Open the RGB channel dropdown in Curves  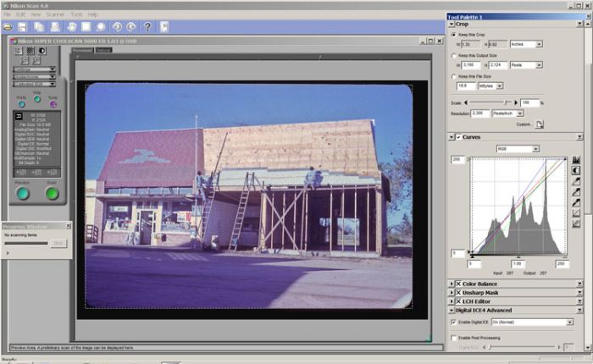pos(518,149)
